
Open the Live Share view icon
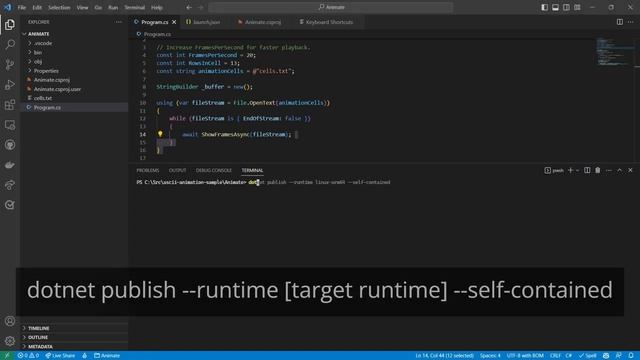[x=10, y=185]
